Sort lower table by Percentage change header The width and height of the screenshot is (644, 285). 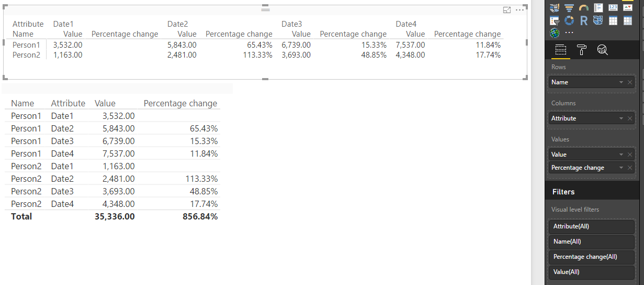[x=180, y=103]
